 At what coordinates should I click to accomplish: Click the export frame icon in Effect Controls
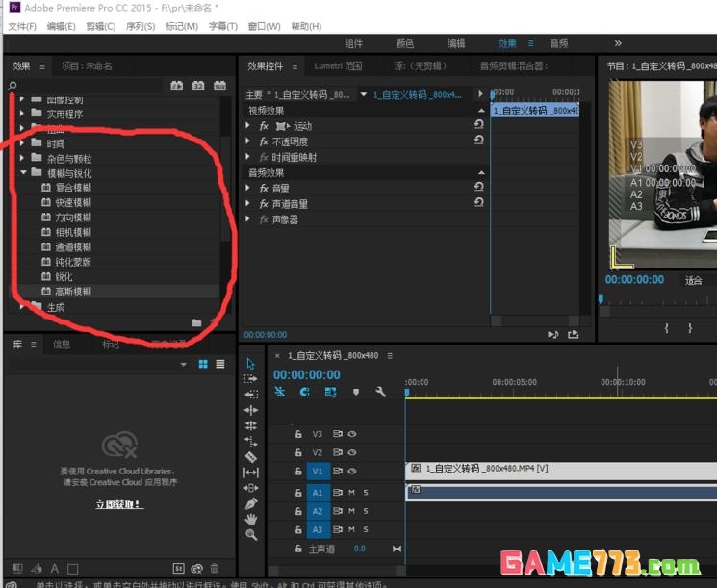pyautogui.click(x=573, y=335)
